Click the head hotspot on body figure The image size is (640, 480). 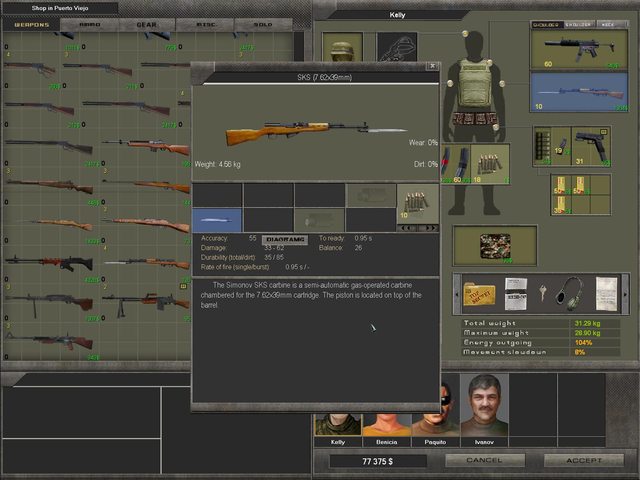coord(465,33)
